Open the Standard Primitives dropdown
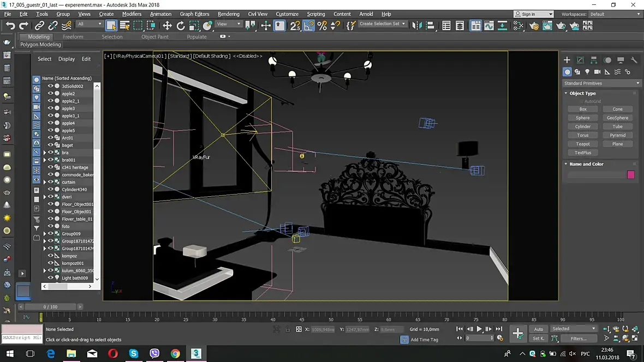The width and height of the screenshot is (644, 362). [601, 83]
